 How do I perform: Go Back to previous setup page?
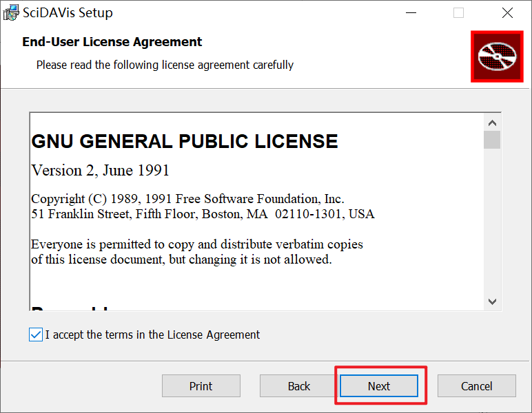pyautogui.click(x=298, y=386)
